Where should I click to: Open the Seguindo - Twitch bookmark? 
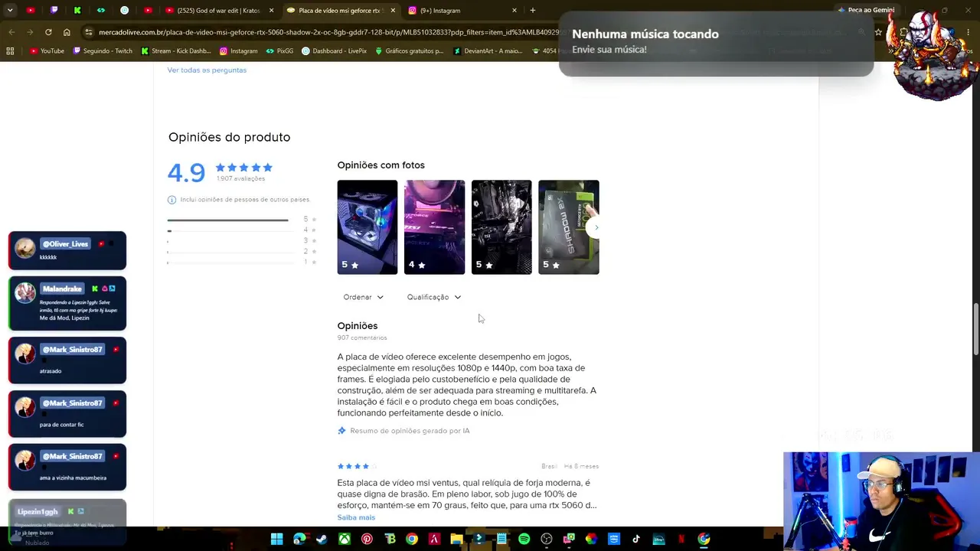point(103,51)
